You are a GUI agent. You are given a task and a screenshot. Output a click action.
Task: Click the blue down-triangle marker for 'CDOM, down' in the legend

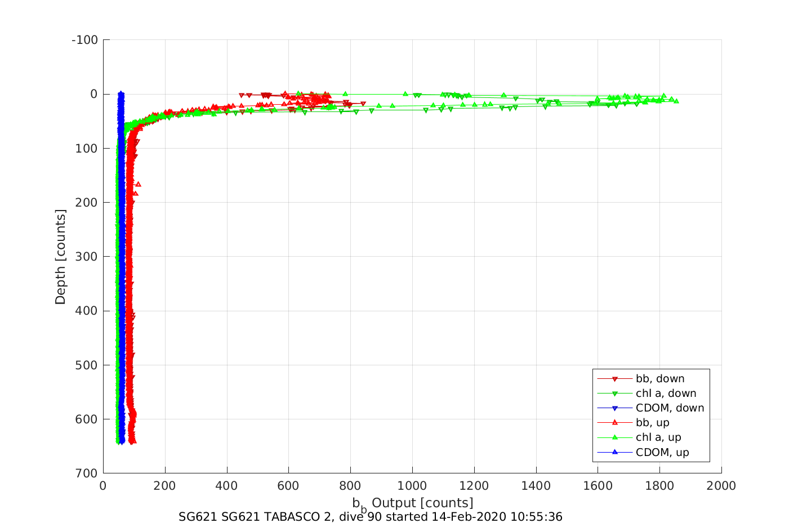[615, 408]
